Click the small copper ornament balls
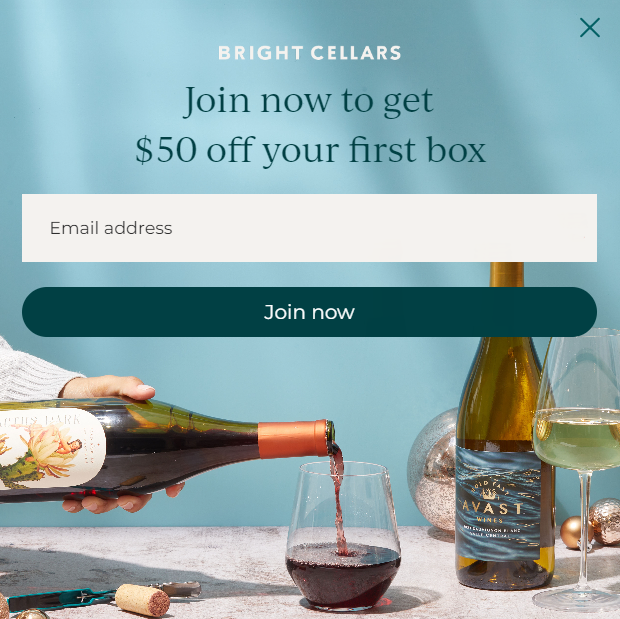The width and height of the screenshot is (620, 619). pyautogui.click(x=590, y=524)
